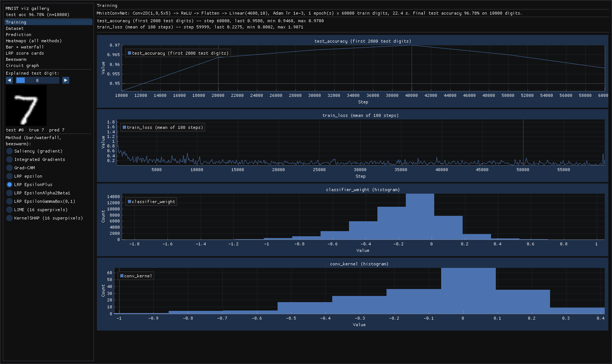Toggle classifier_weight legend entry
Image resolution: width=612 pixels, height=364 pixels.
pyautogui.click(x=151, y=202)
